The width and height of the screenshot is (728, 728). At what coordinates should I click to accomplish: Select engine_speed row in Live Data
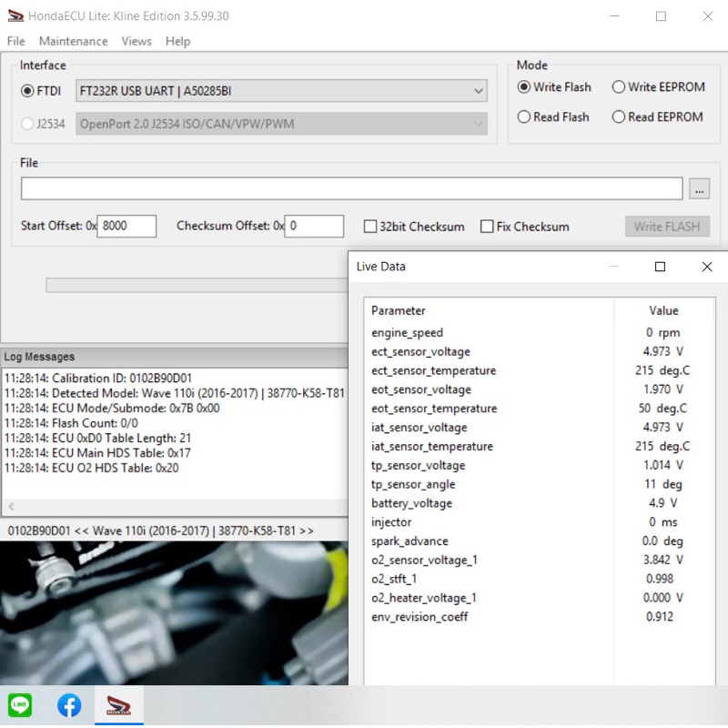[x=539, y=332]
